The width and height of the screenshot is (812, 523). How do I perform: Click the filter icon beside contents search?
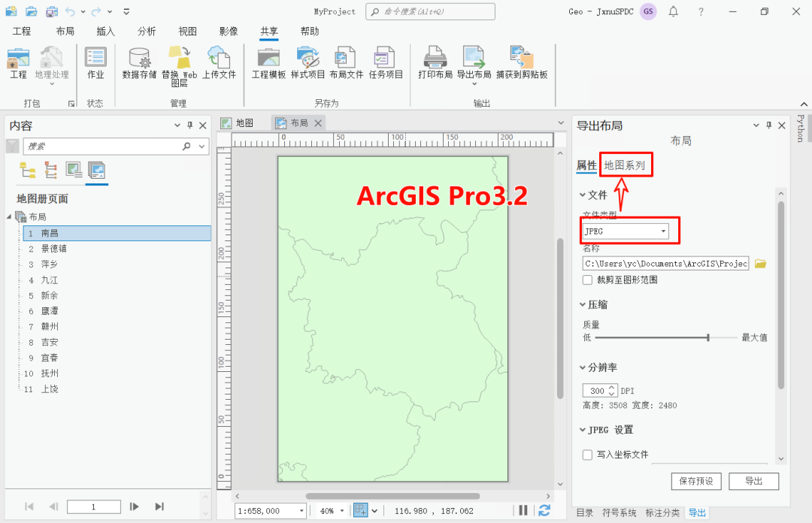click(x=13, y=146)
